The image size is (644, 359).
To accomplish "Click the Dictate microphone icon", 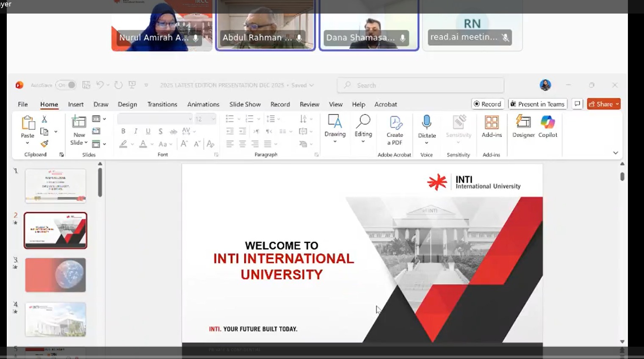I will coord(426,123).
